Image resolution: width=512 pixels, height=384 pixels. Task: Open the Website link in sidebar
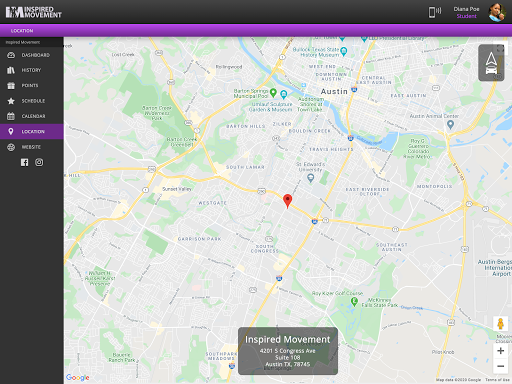point(32,147)
